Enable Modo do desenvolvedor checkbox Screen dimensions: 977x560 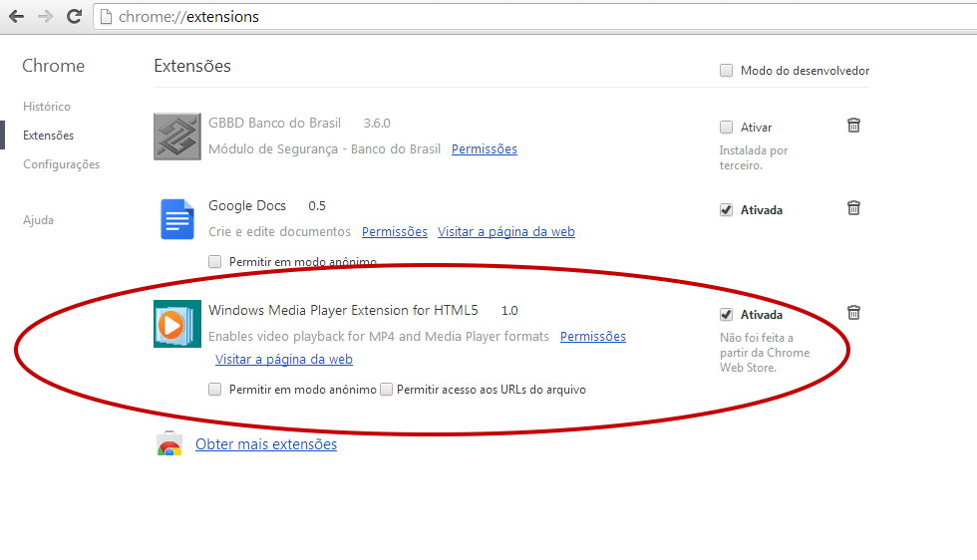(726, 71)
